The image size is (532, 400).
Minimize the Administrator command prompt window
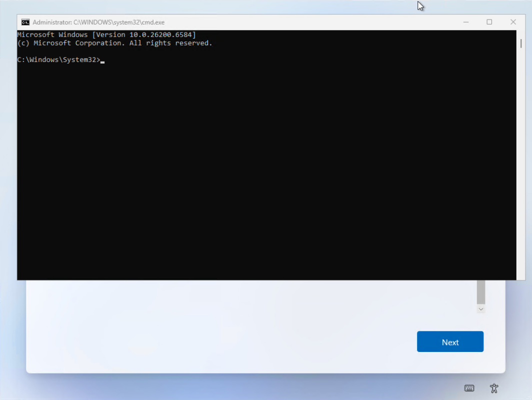[466, 22]
